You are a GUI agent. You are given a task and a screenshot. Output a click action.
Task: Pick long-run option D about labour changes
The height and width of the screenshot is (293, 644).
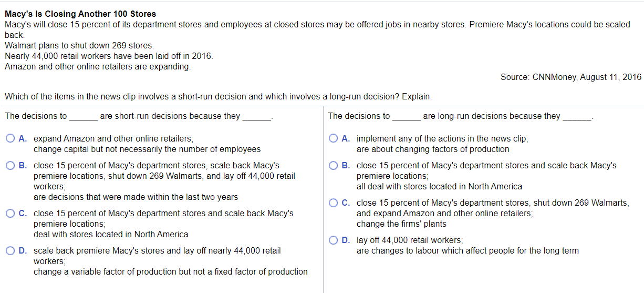coord(334,240)
